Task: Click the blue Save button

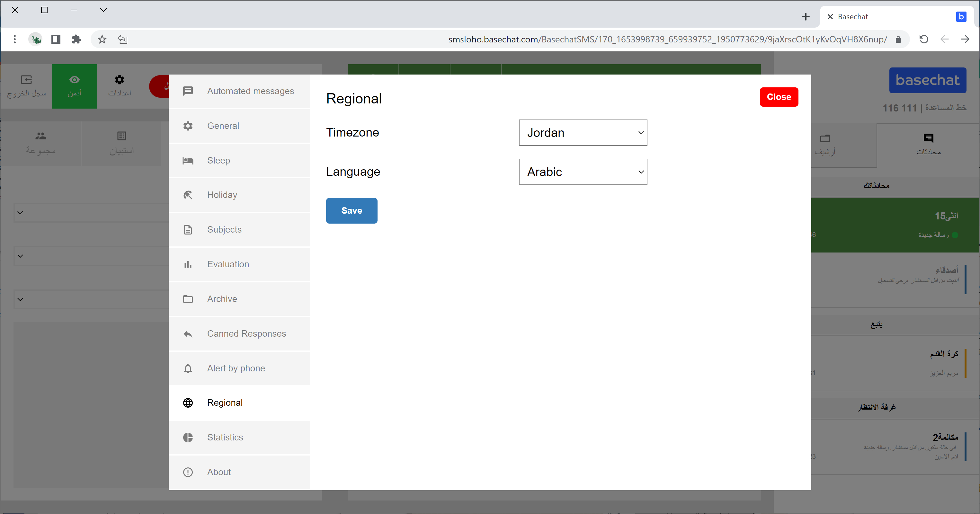Action: pyautogui.click(x=352, y=211)
